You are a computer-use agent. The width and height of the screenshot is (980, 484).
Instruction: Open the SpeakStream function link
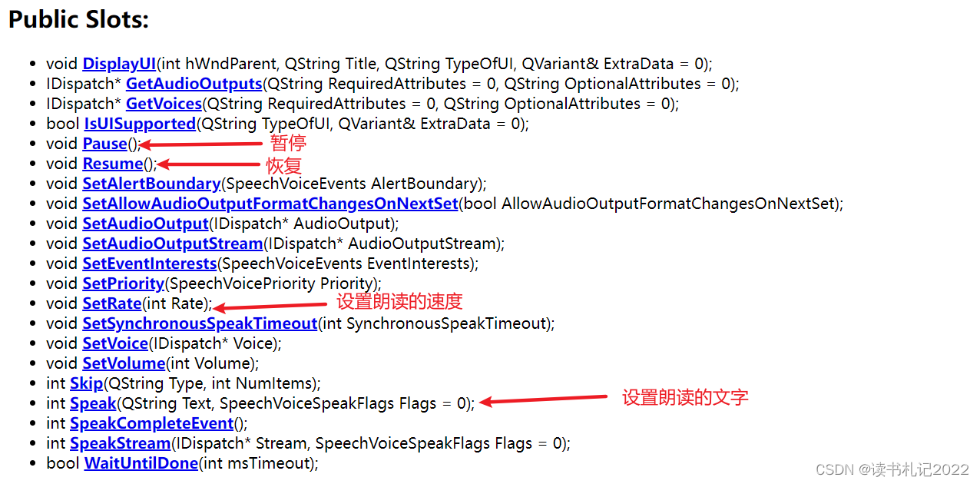(x=120, y=443)
